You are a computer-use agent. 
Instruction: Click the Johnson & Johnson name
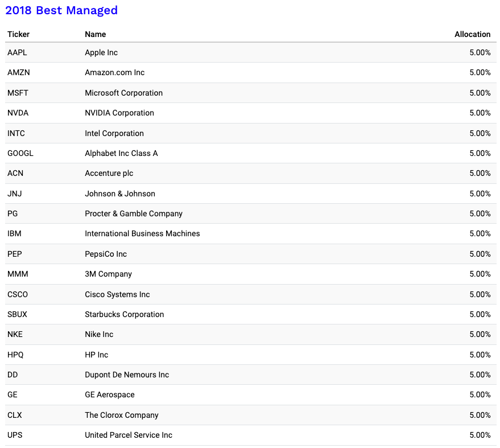120,194
